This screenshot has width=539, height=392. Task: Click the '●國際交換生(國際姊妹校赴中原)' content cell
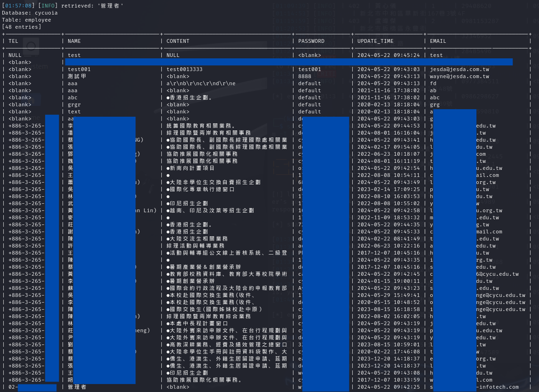point(214,309)
